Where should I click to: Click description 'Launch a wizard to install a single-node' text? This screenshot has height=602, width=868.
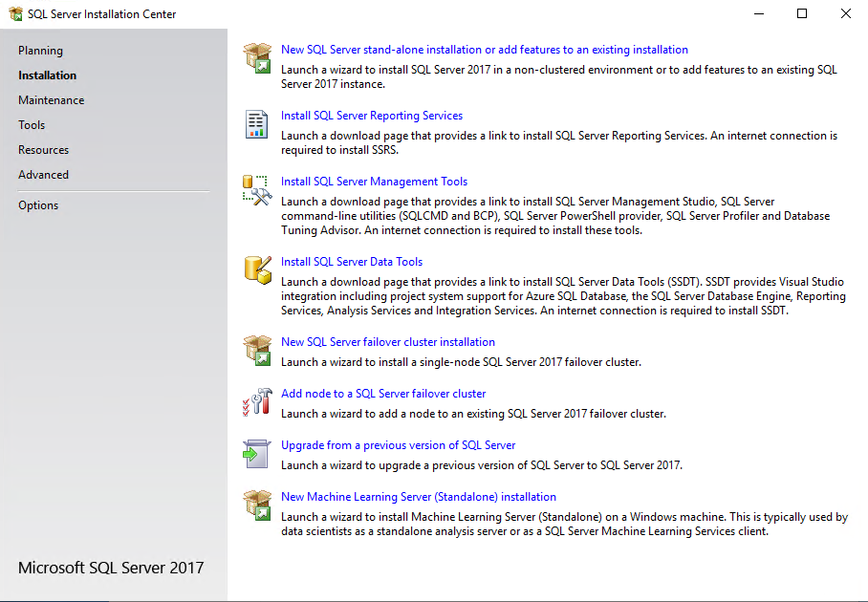click(x=461, y=362)
